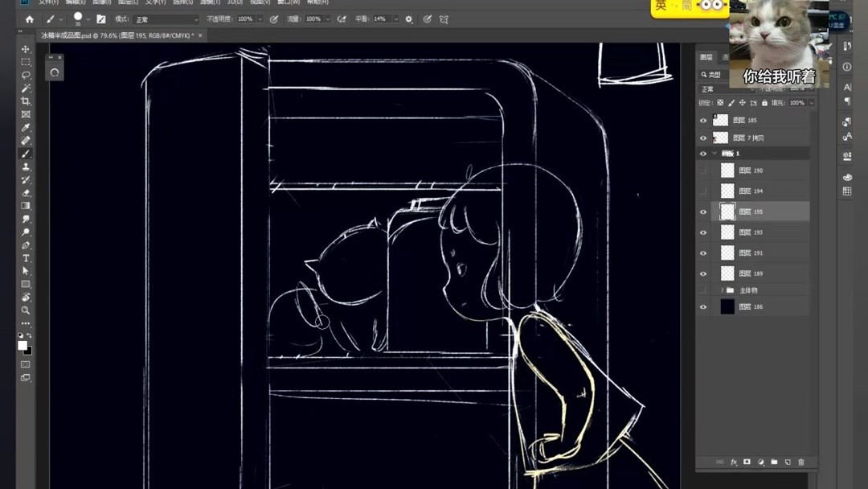Viewport: 868px width, 489px height.
Task: Click the background color swatch
Action: point(29,351)
